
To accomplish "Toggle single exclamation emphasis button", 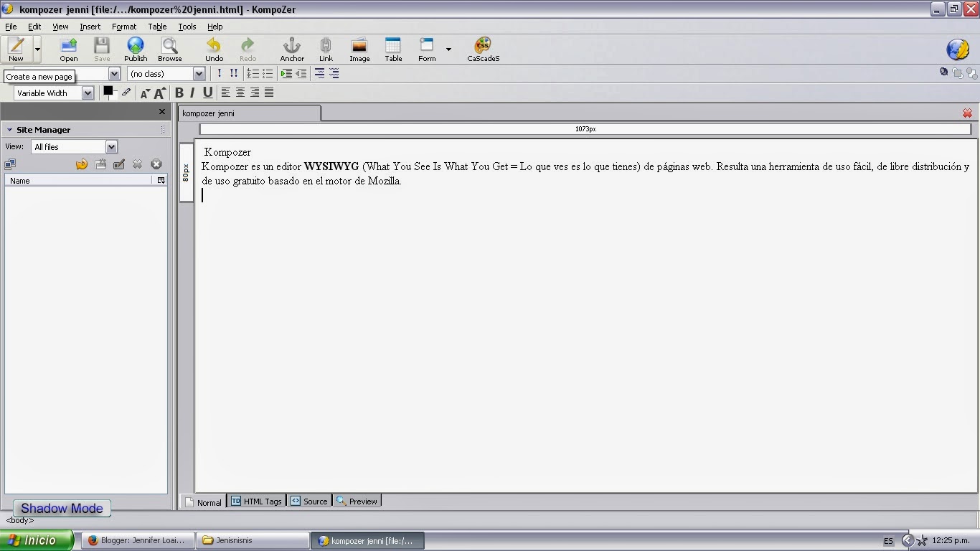I will point(220,73).
